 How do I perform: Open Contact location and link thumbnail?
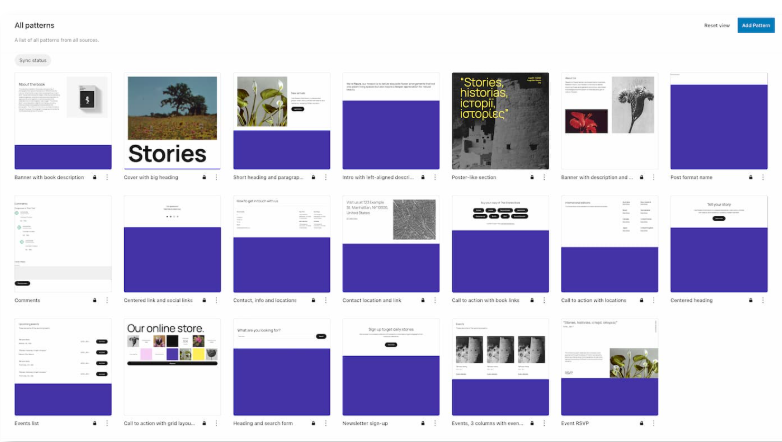tap(391, 244)
